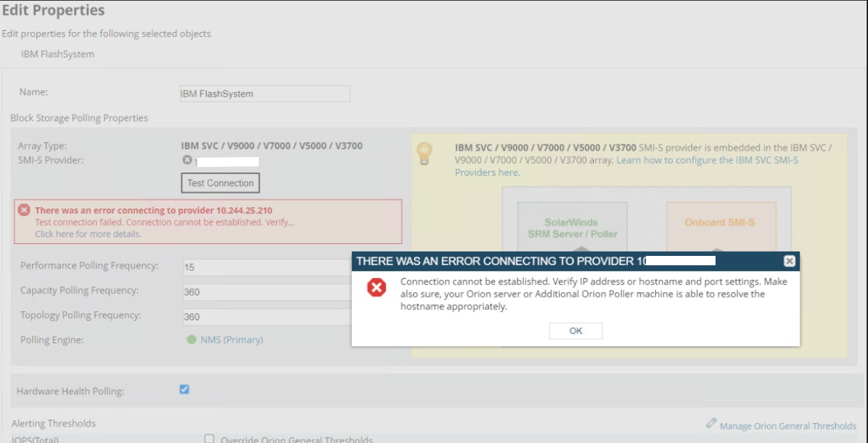Edit the Name field IBM FlashSystem
This screenshot has height=443, width=868.
265,94
